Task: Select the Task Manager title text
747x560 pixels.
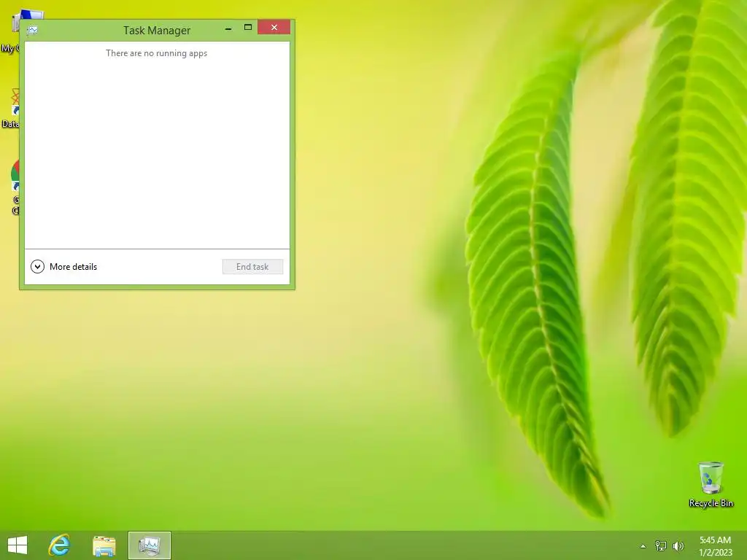Action: click(x=157, y=31)
